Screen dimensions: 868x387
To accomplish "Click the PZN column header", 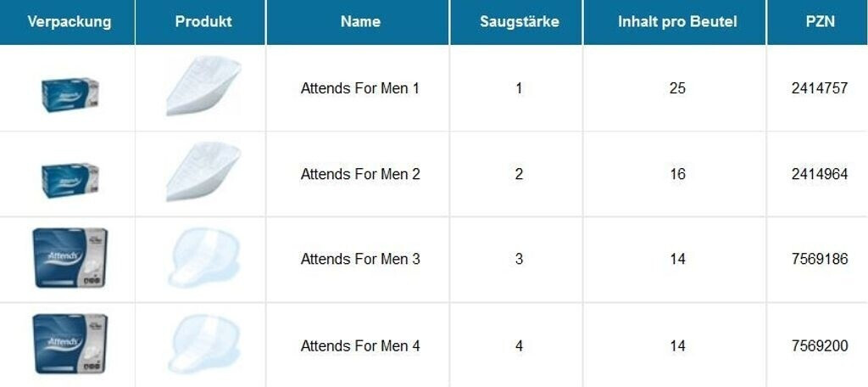I will (820, 21).
